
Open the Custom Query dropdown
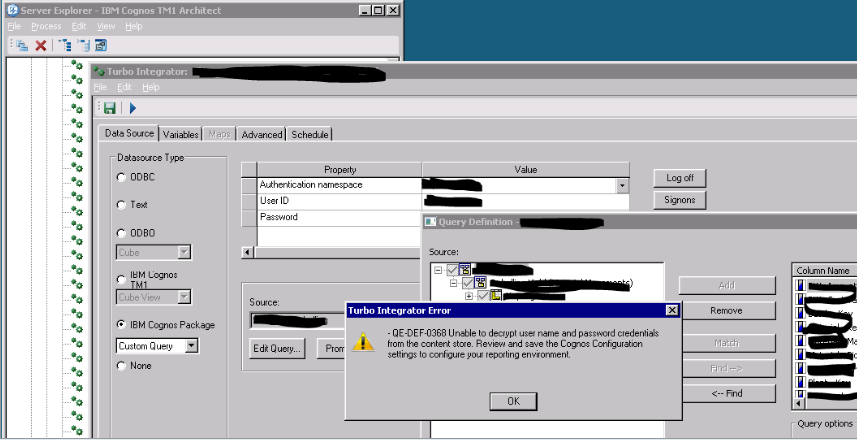[x=191, y=346]
